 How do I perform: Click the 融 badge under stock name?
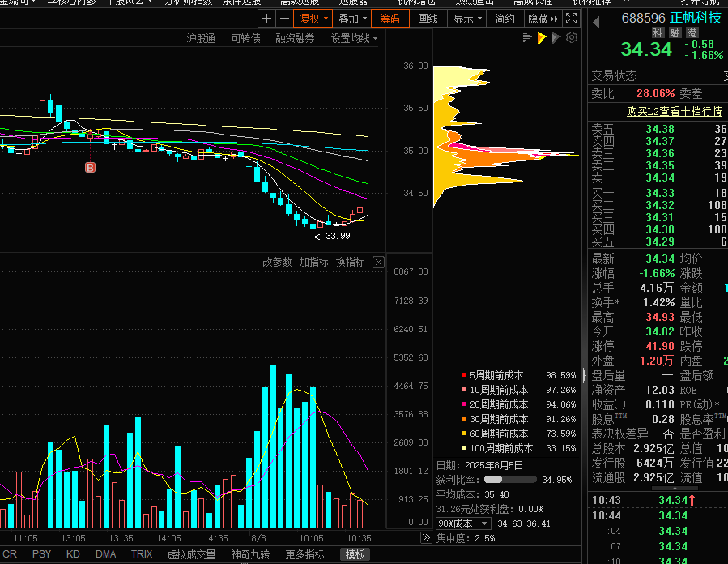pos(675,32)
